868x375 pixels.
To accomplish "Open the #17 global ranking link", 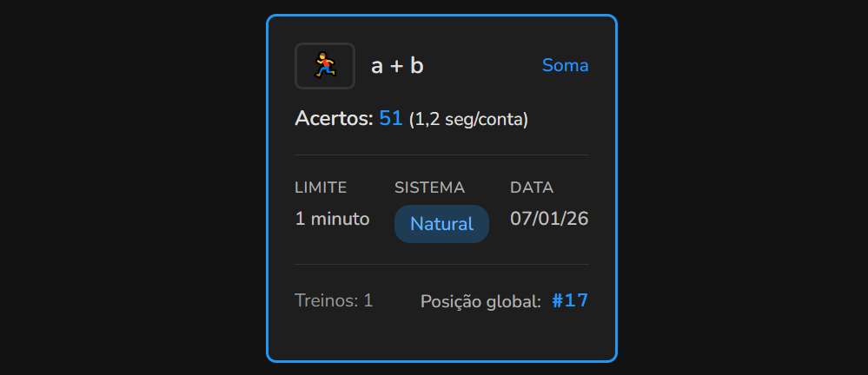I will click(x=570, y=301).
